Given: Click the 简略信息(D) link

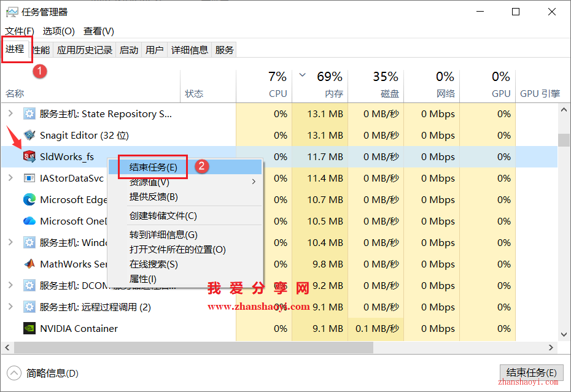Looking at the screenshot, I should pyautogui.click(x=52, y=373).
